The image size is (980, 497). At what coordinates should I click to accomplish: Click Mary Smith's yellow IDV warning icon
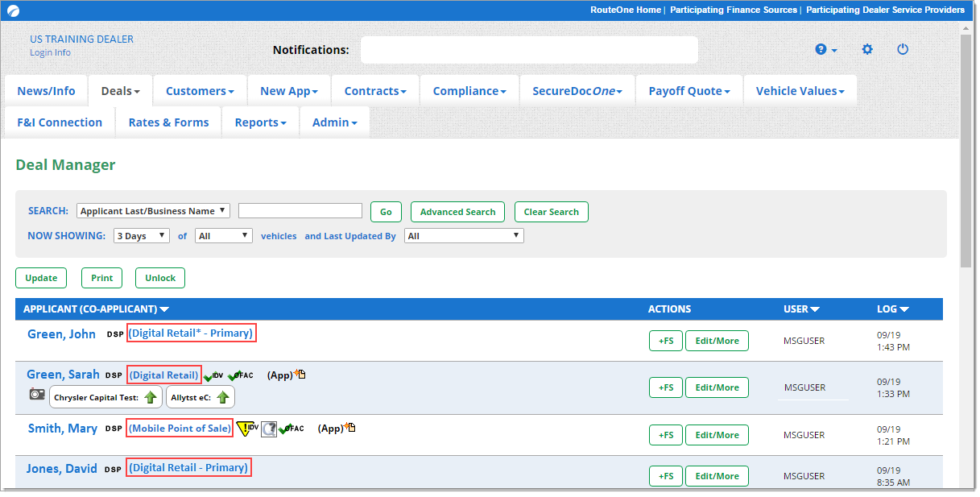[x=246, y=429]
